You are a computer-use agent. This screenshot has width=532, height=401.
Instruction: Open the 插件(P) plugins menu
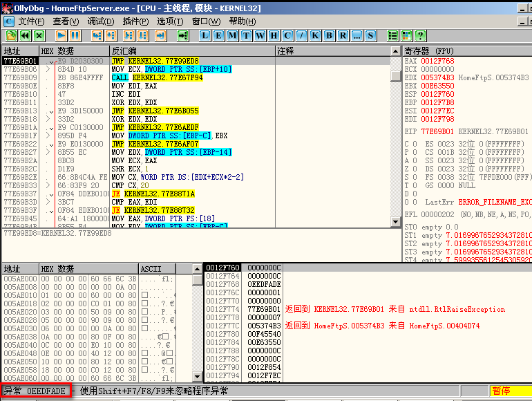pos(135,21)
